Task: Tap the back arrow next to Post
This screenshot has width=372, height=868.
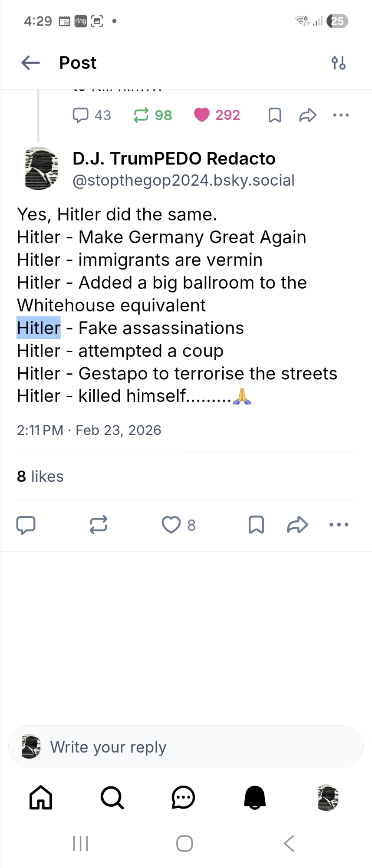Action: click(x=30, y=63)
